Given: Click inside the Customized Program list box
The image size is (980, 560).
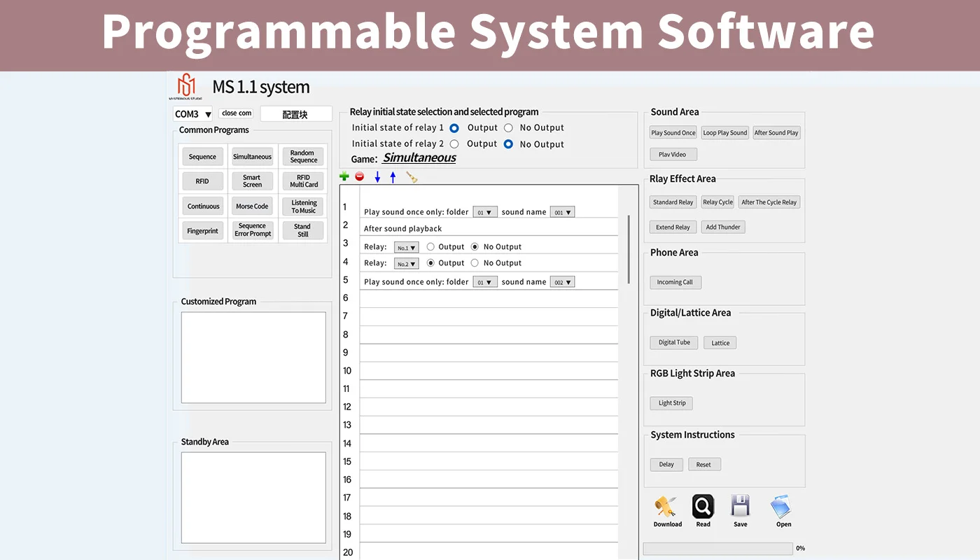Looking at the screenshot, I should point(253,358).
